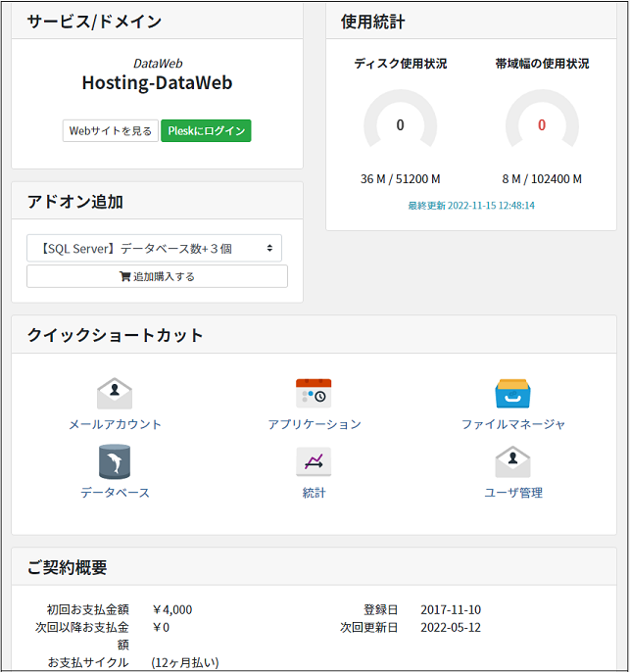Click the ご契約概要 panel heading
Image resolution: width=630 pixels, height=672 pixels.
(67, 567)
